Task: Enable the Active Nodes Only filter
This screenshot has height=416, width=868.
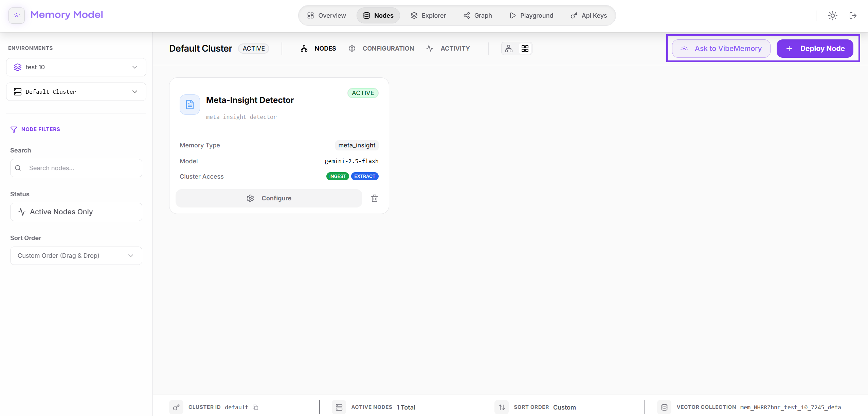Action: 76,212
